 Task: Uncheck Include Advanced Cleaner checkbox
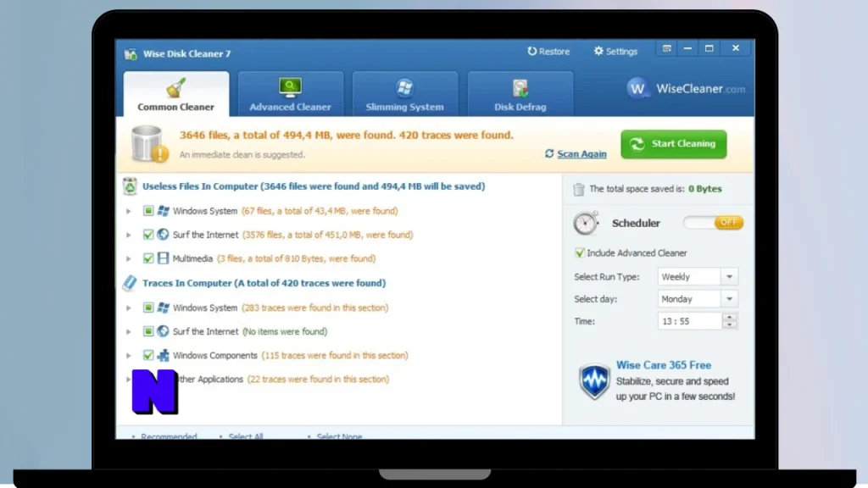click(580, 252)
